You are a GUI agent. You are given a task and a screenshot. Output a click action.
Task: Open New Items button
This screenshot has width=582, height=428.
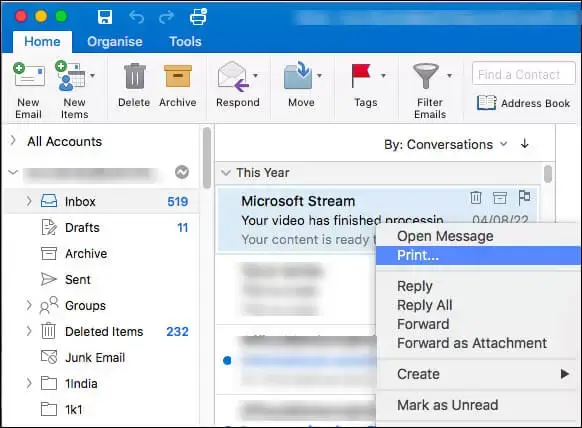(x=75, y=90)
